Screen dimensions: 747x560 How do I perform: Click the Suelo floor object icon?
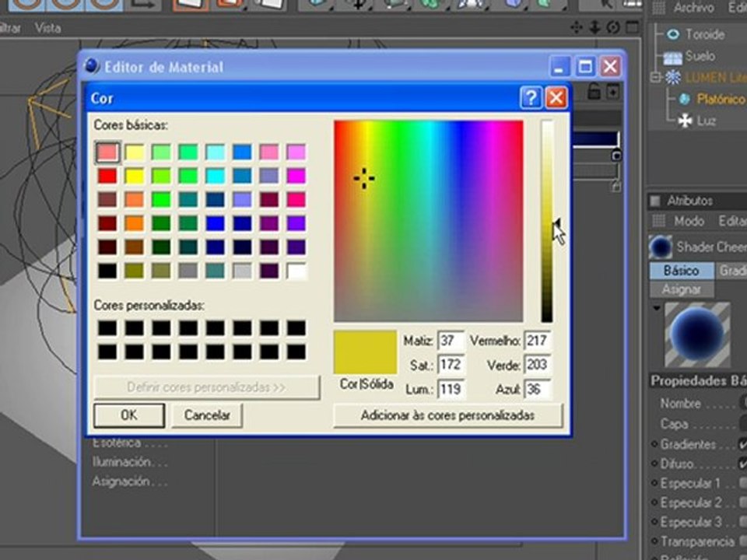[672, 57]
